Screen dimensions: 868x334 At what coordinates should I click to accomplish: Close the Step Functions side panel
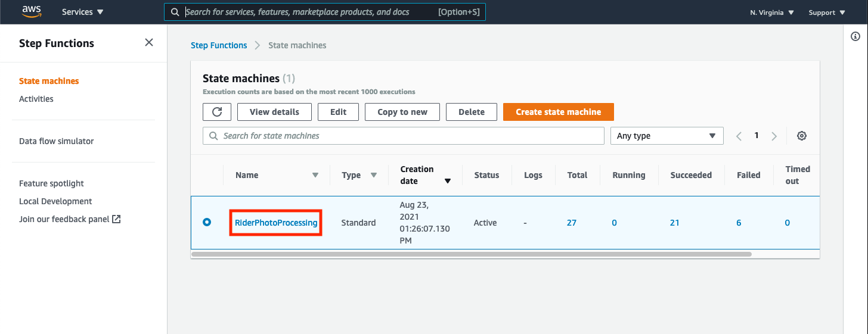(x=149, y=42)
